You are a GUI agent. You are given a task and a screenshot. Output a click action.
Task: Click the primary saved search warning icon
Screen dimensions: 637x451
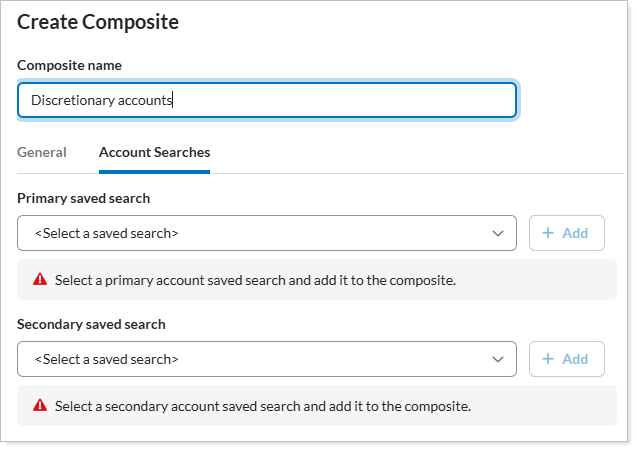[x=40, y=280]
